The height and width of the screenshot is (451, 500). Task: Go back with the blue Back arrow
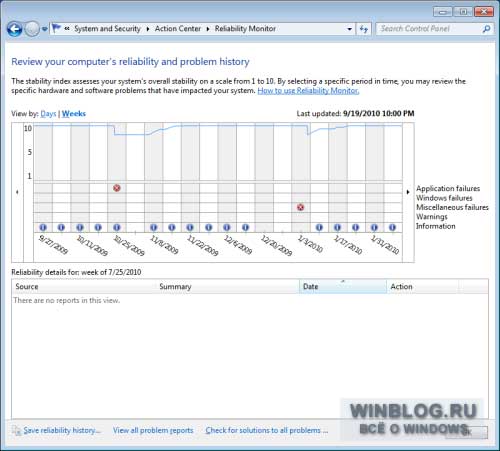click(x=15, y=29)
